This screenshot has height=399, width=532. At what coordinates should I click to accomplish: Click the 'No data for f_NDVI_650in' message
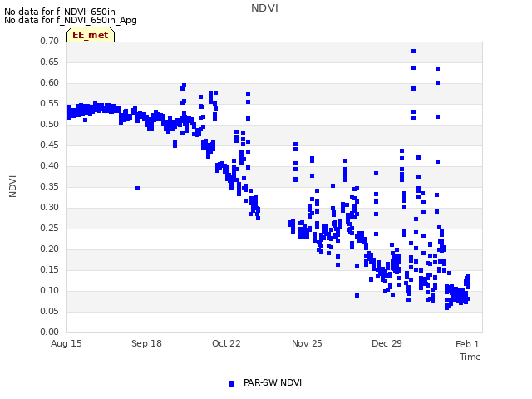[60, 12]
